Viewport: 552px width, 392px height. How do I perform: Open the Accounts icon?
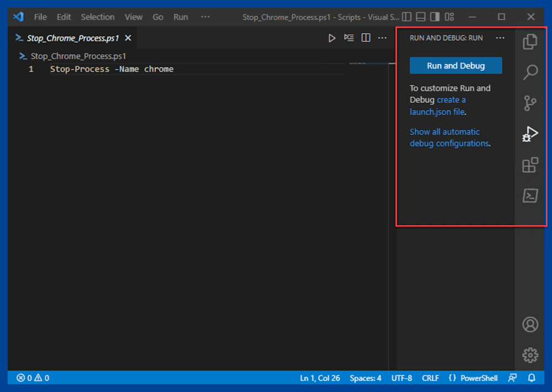click(530, 325)
